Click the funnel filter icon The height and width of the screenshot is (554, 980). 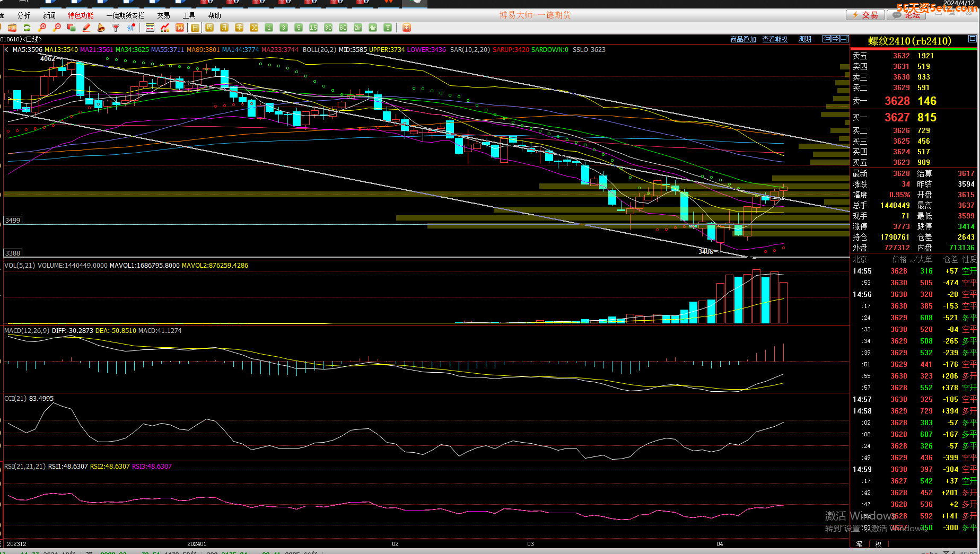click(116, 28)
